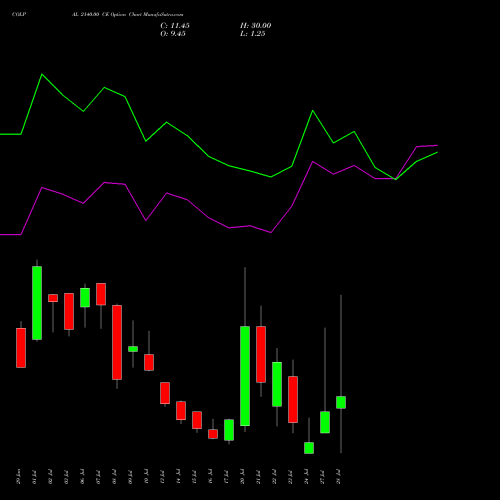Click the small green candle on 09 Jul
Image resolution: width=500 pixels, height=500 pixels.
tap(133, 349)
